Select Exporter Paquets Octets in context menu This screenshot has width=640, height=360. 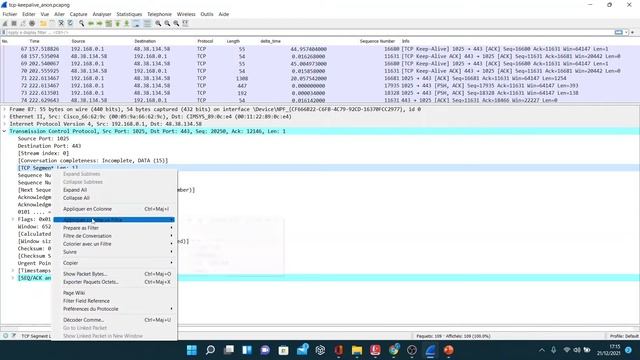click(x=114, y=282)
